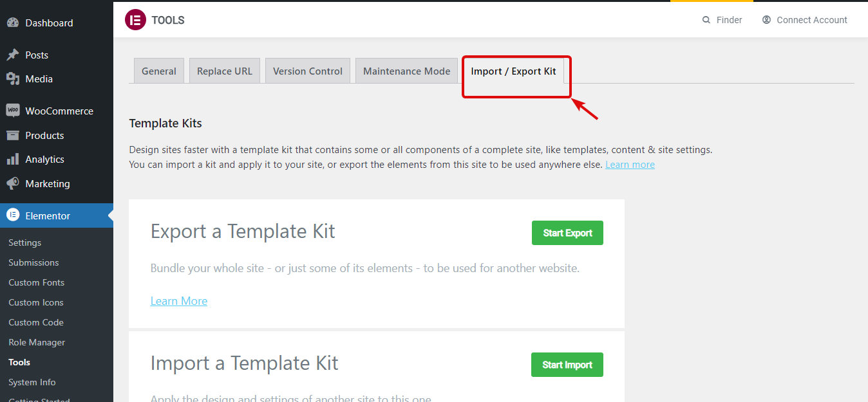Open the Maintenance Mode tab
The width and height of the screenshot is (868, 402).
point(407,71)
